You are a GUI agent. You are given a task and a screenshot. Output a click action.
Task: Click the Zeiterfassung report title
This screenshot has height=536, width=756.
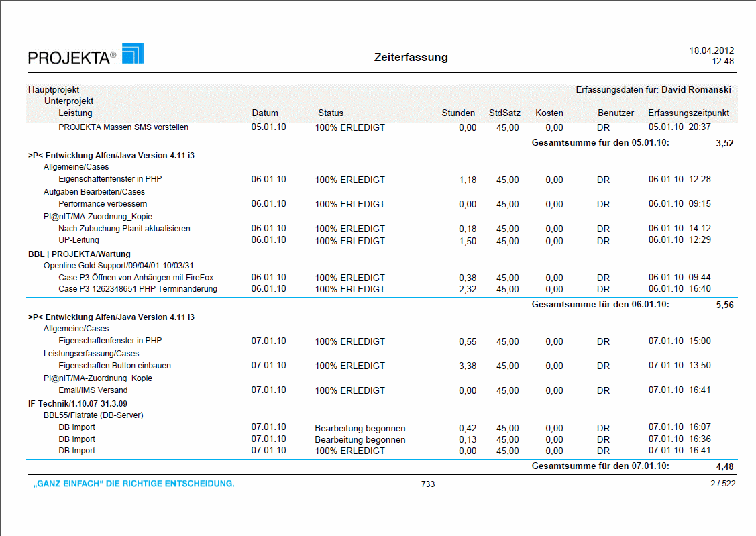coord(411,58)
